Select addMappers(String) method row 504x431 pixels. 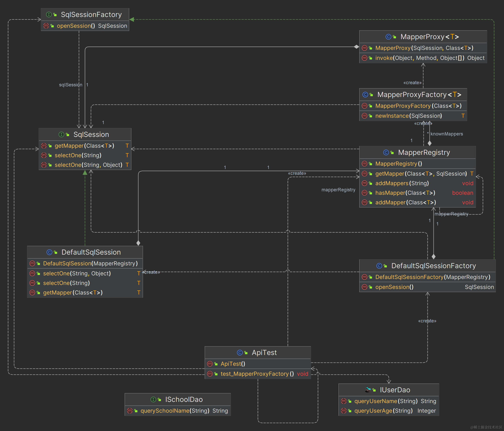pyautogui.click(x=402, y=183)
